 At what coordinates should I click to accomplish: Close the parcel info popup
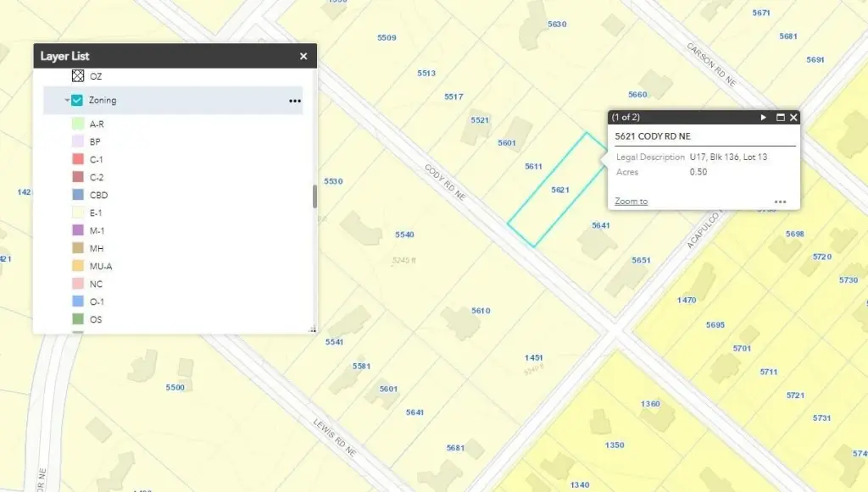793,118
